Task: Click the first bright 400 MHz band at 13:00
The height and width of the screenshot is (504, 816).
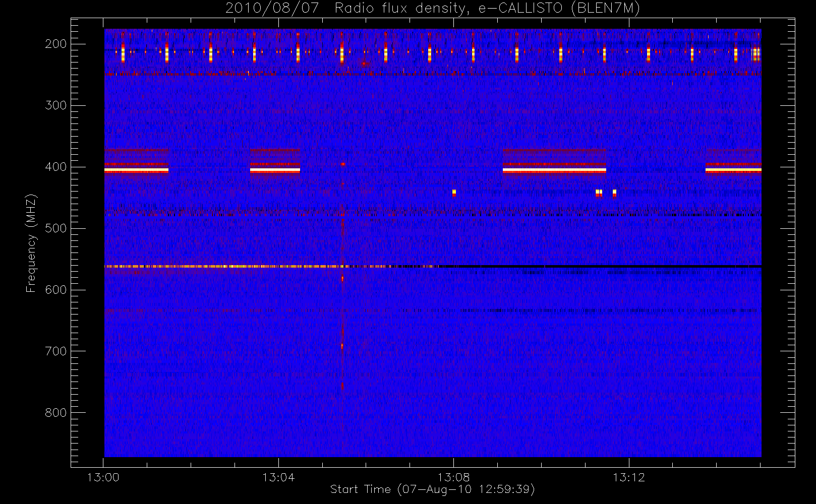Action: 136,170
